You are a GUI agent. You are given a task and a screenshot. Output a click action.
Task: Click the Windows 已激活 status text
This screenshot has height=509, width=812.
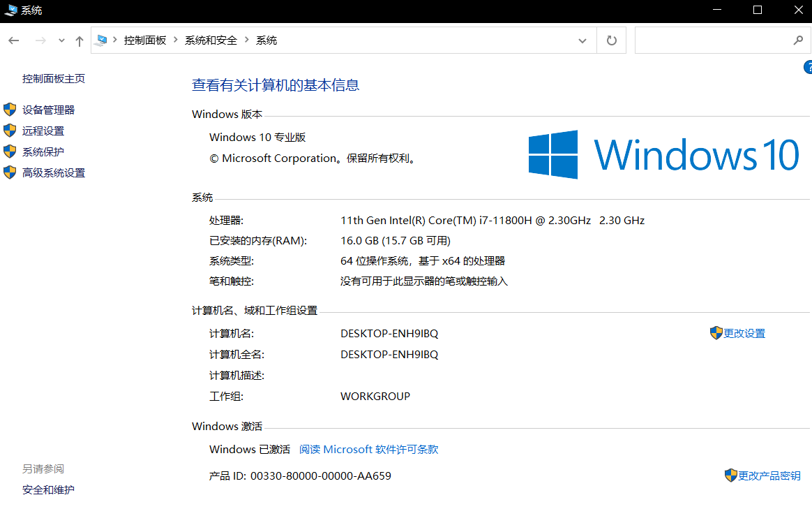pos(250,450)
